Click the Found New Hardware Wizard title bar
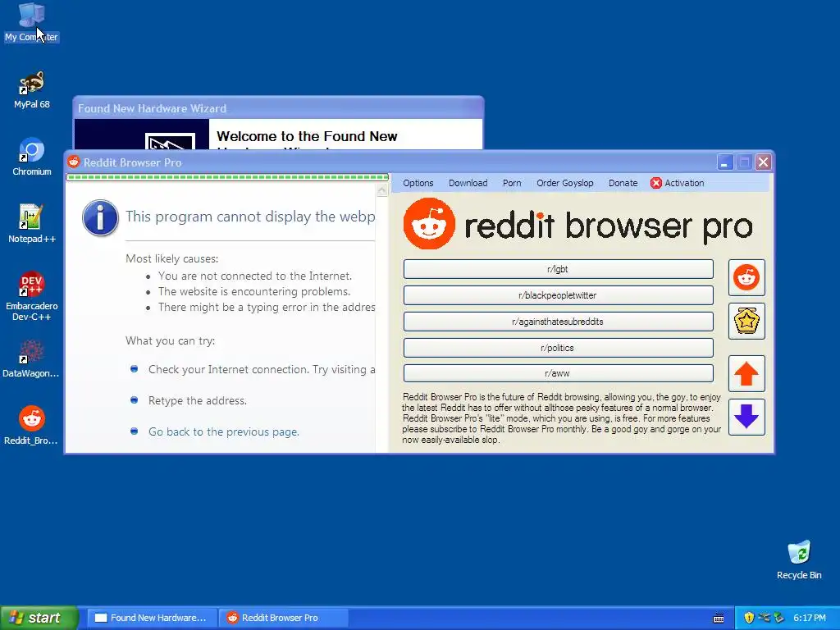Screen dimensions: 840x630 pos(278,108)
